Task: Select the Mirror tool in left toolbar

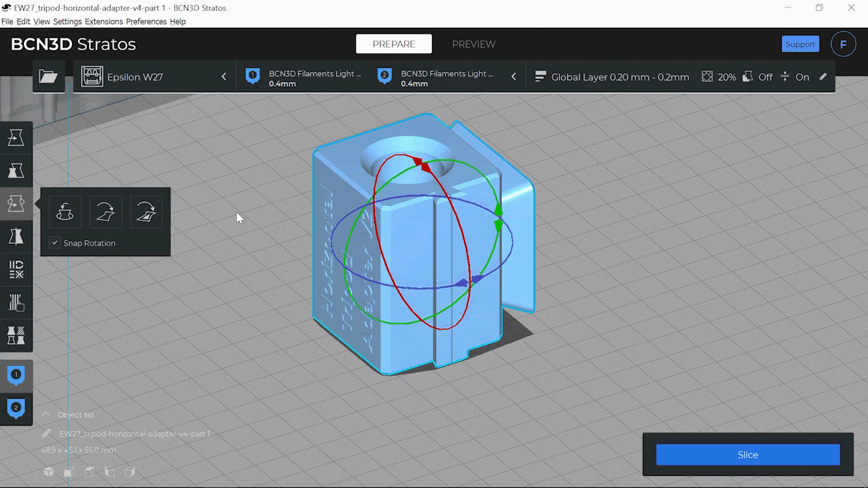Action: click(16, 237)
